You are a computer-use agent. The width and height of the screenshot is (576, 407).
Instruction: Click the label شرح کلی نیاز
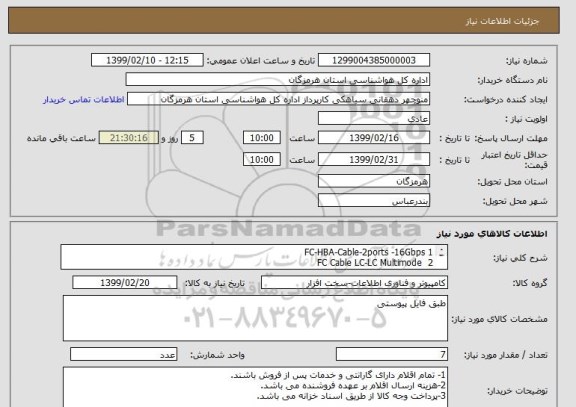click(520, 258)
